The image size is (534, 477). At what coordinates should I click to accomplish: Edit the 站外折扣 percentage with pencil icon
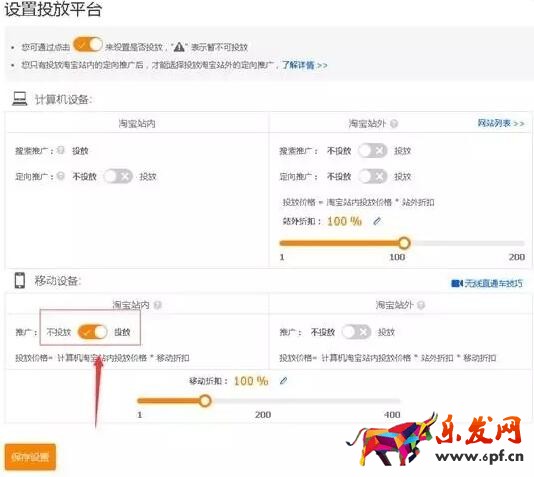click(377, 221)
